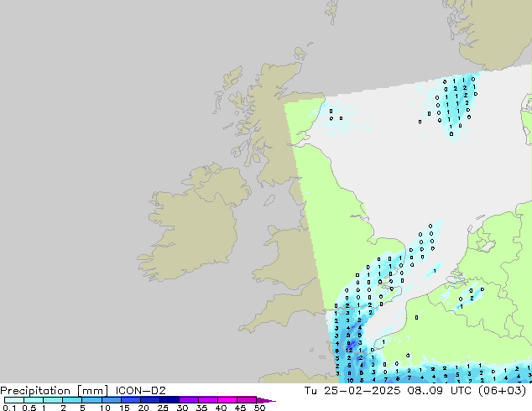Click the '15' legend scale label
This screenshot has height=411, width=532.
coord(124,408)
